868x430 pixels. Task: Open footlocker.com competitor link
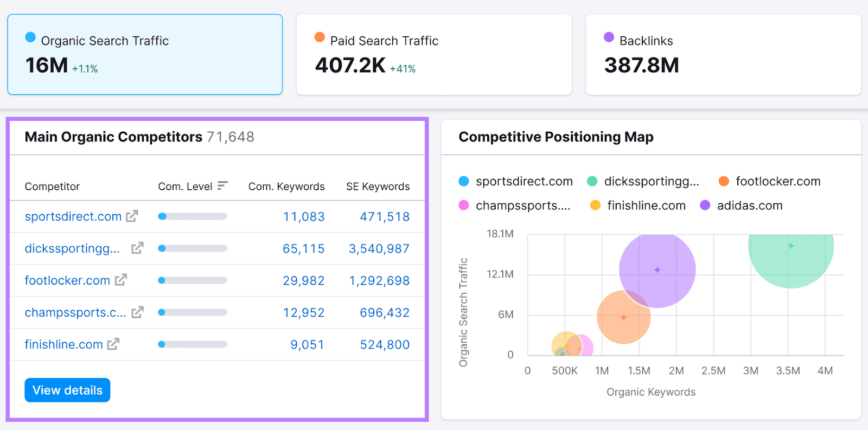coord(67,280)
